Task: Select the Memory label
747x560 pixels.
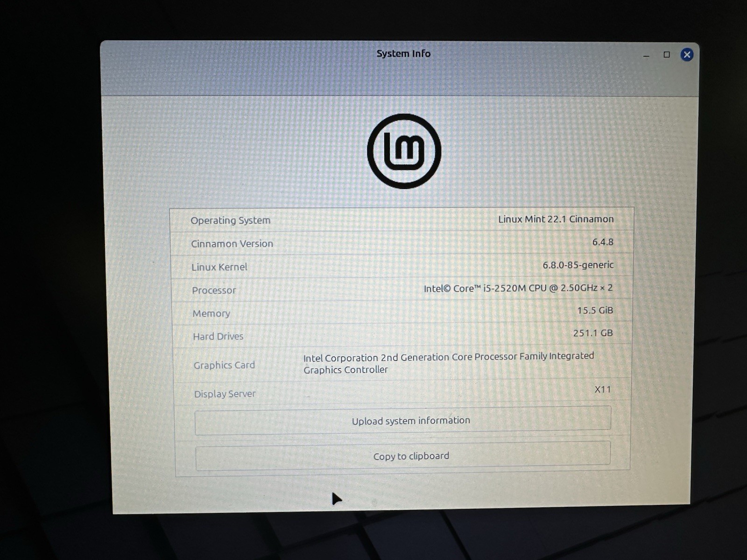Action: tap(211, 314)
